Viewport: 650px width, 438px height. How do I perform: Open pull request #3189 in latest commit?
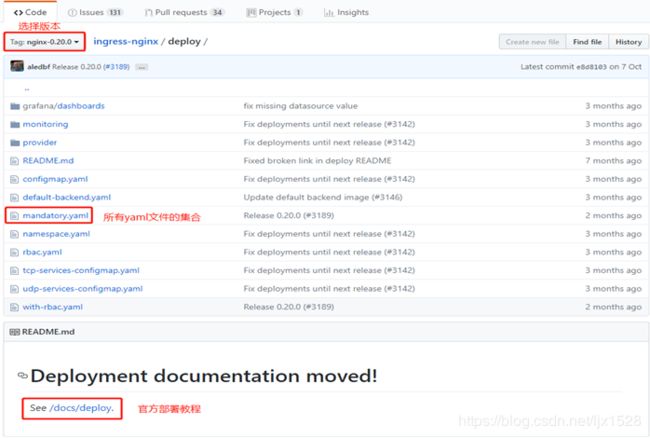pos(116,67)
